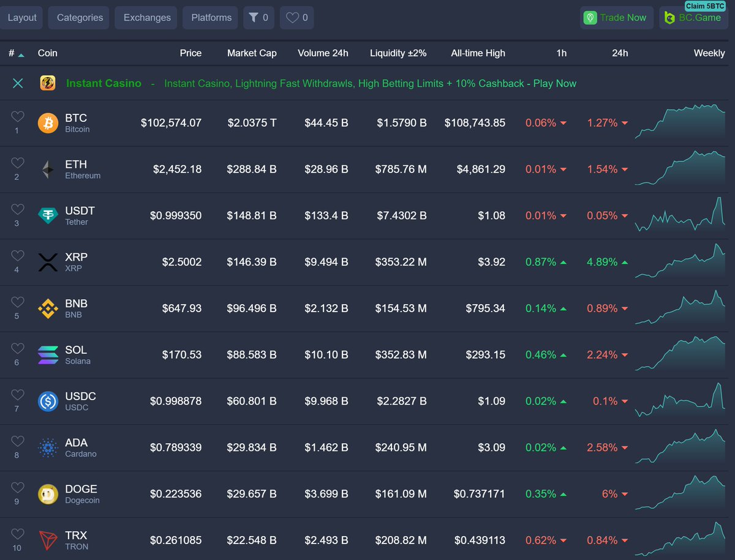
Task: Sort by Price column header
Action: point(190,53)
